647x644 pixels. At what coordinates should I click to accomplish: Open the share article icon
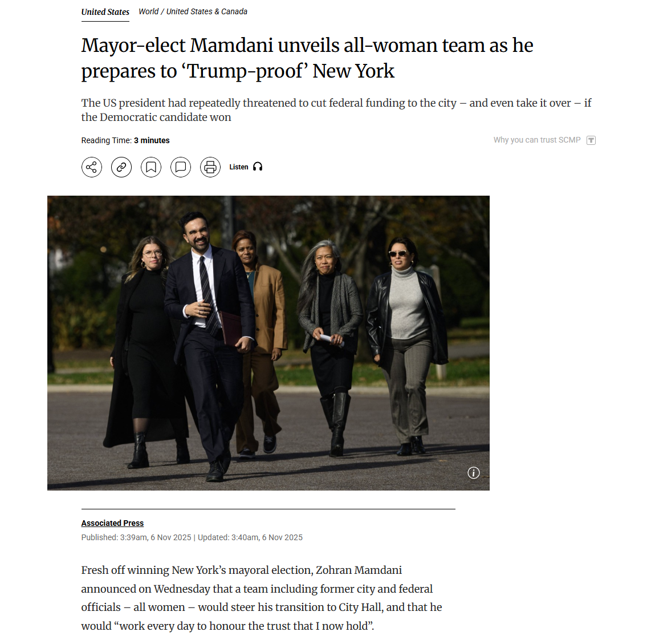(x=92, y=167)
